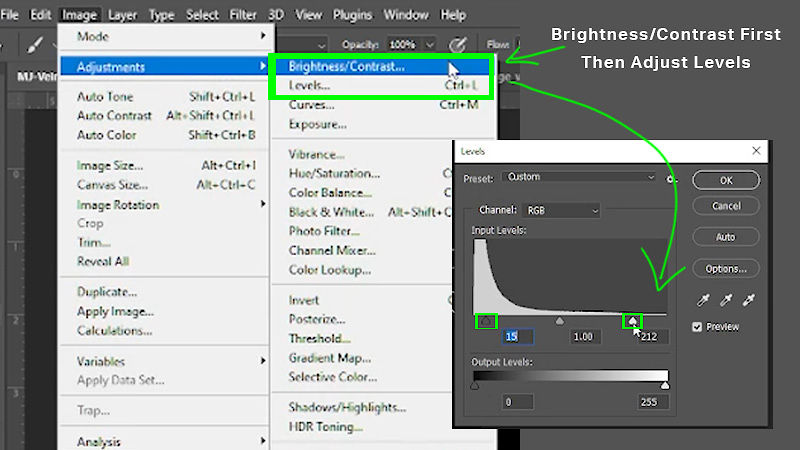The image size is (800, 450).
Task: Click the pressure for opacity icon
Action: (x=458, y=45)
